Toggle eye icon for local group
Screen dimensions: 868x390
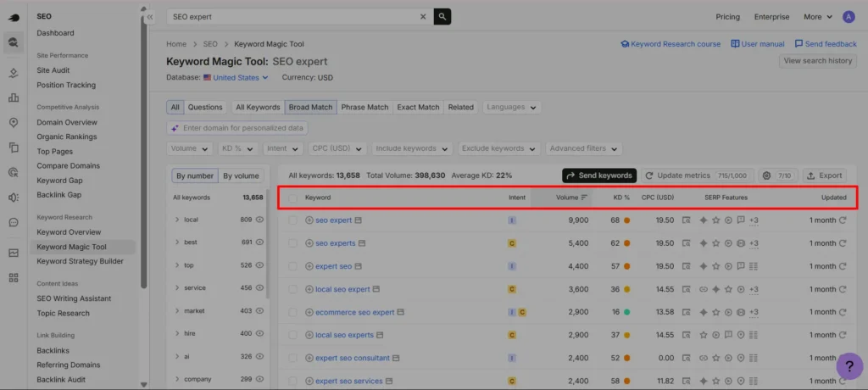point(259,220)
